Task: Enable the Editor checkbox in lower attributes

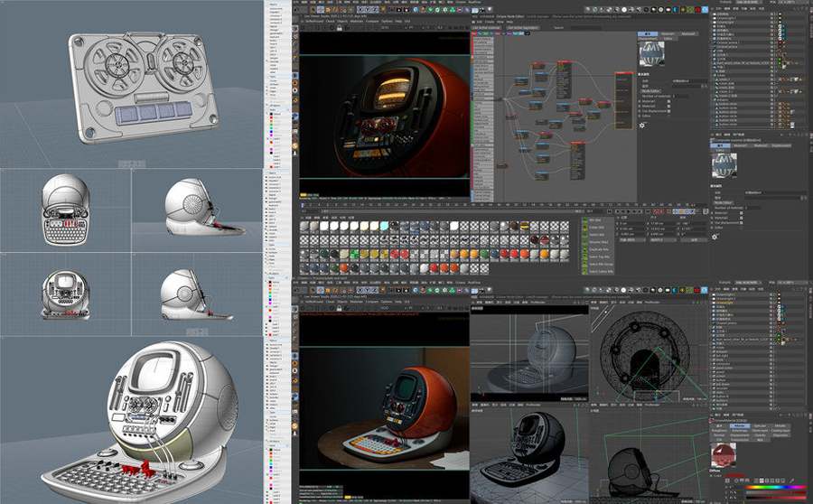Action: pyautogui.click(x=742, y=228)
